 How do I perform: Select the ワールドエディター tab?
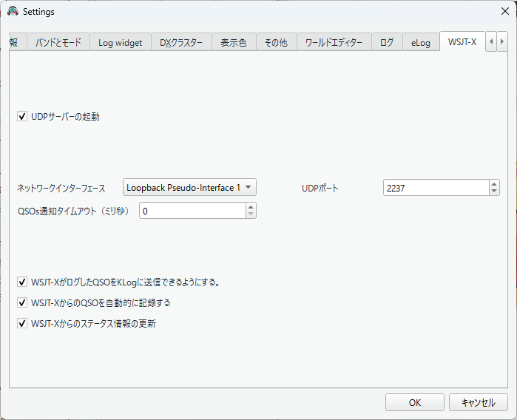pyautogui.click(x=334, y=42)
